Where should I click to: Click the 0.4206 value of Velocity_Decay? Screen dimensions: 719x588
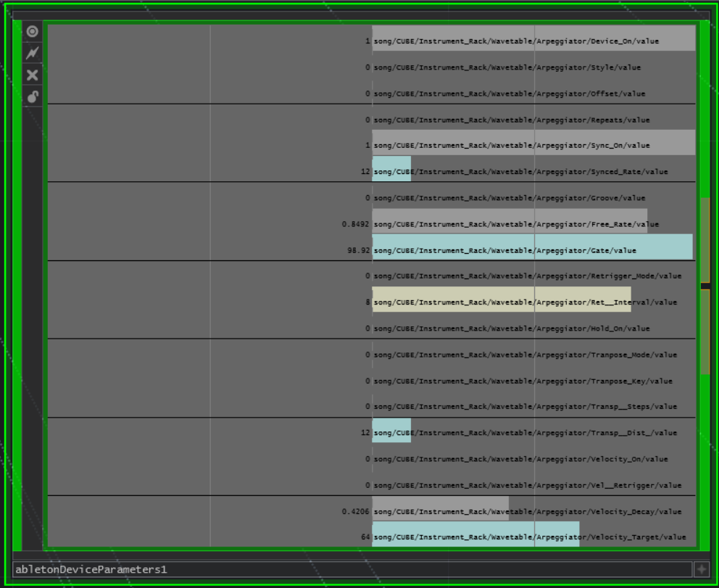click(355, 511)
